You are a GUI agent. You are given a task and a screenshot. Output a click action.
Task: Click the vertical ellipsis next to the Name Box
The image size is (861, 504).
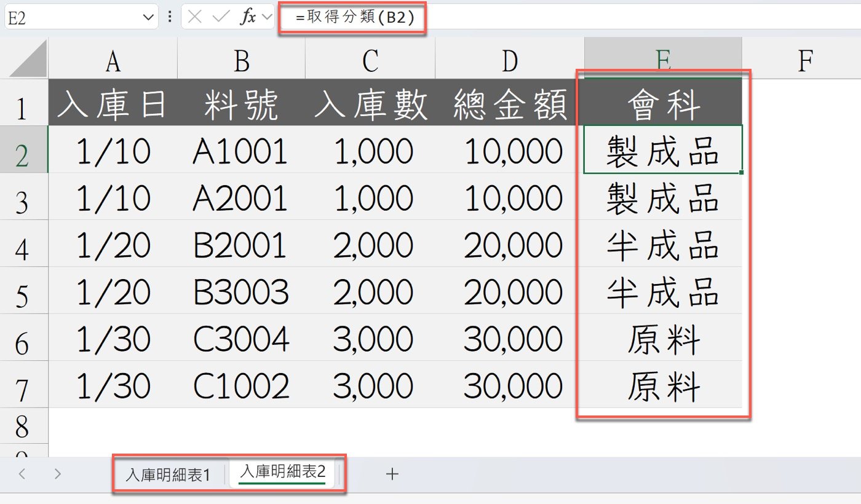(x=169, y=17)
